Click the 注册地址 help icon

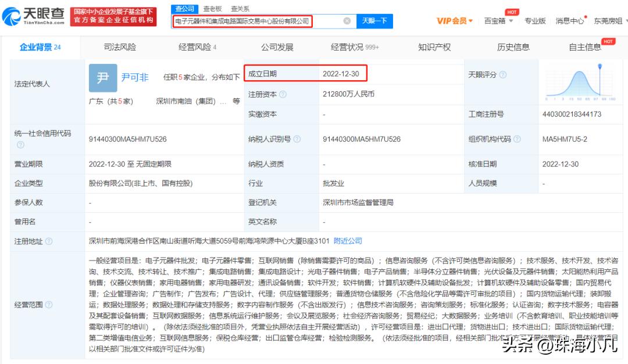click(x=48, y=240)
